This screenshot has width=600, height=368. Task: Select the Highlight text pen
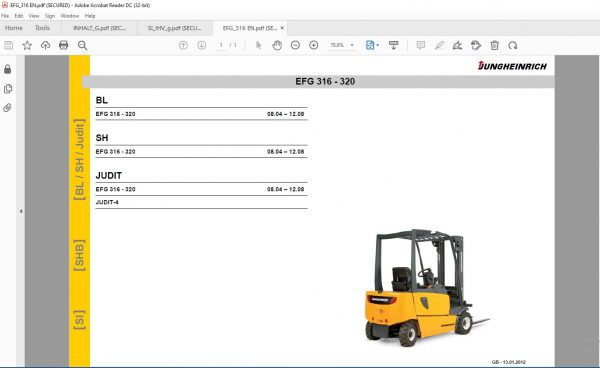[439, 45]
